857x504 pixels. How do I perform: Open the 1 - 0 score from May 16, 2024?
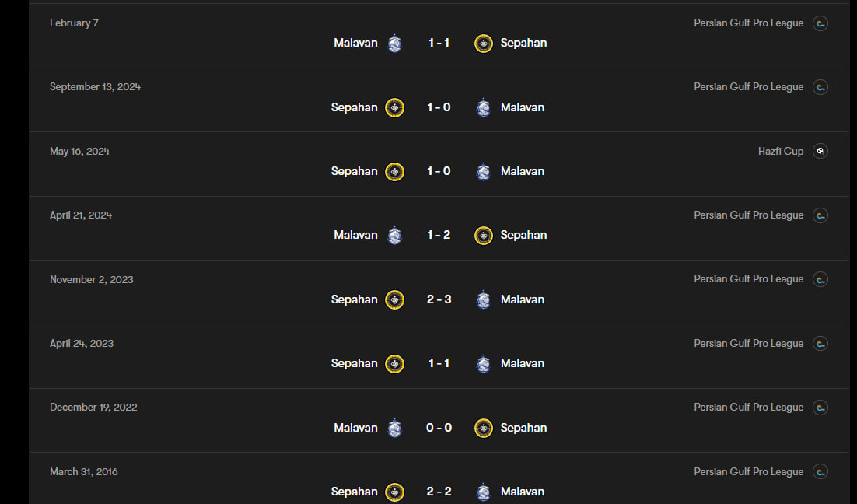click(439, 171)
